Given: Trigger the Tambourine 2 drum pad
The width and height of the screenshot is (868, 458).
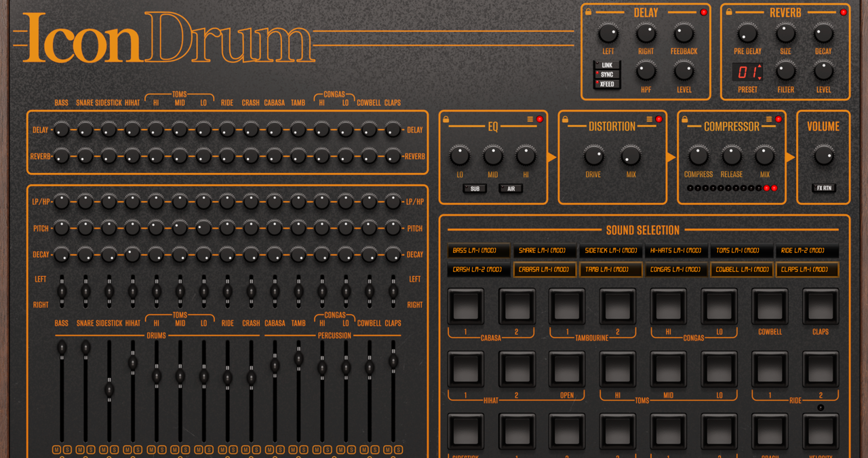Looking at the screenshot, I should [x=617, y=307].
